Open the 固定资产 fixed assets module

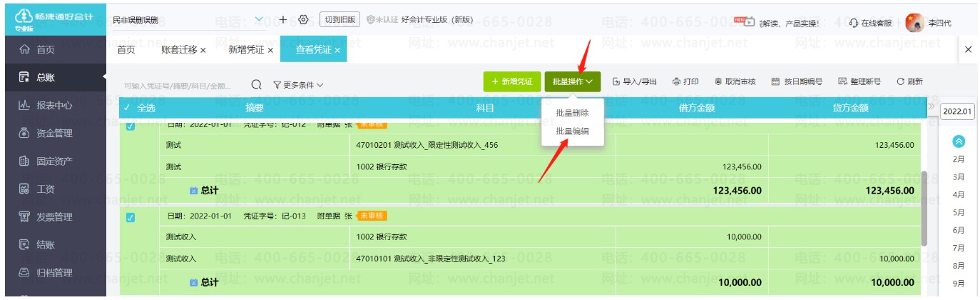(53, 161)
